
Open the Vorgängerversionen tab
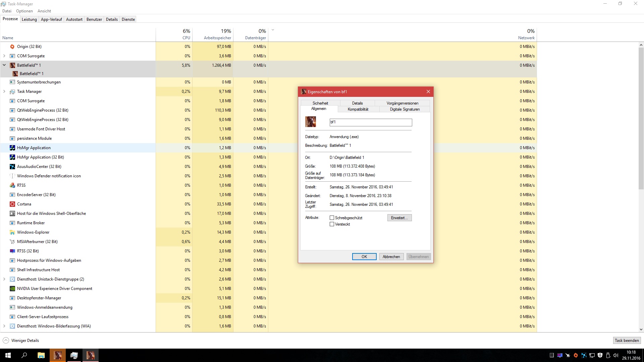[x=402, y=103]
